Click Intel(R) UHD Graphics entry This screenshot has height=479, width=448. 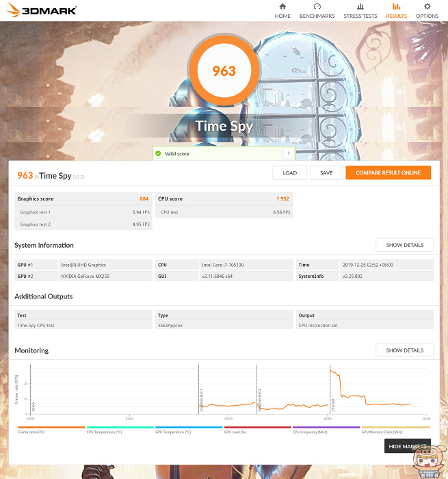click(x=83, y=265)
